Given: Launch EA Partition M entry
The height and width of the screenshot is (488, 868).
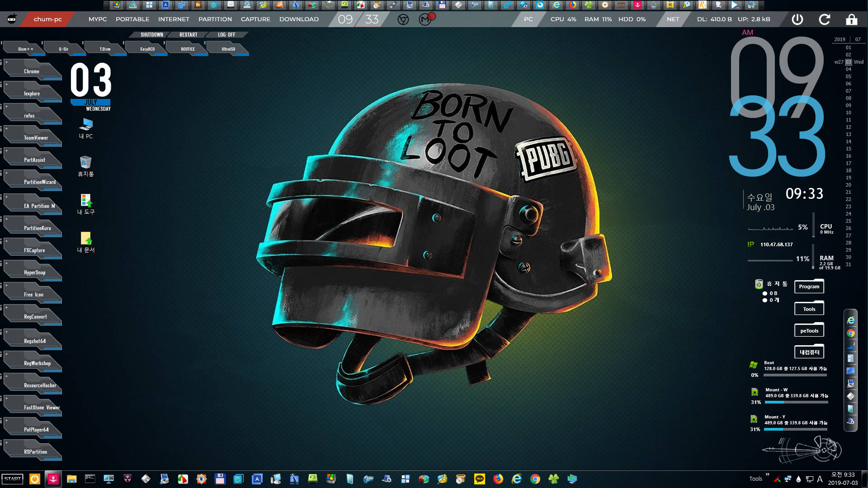Looking at the screenshot, I should click(33, 205).
